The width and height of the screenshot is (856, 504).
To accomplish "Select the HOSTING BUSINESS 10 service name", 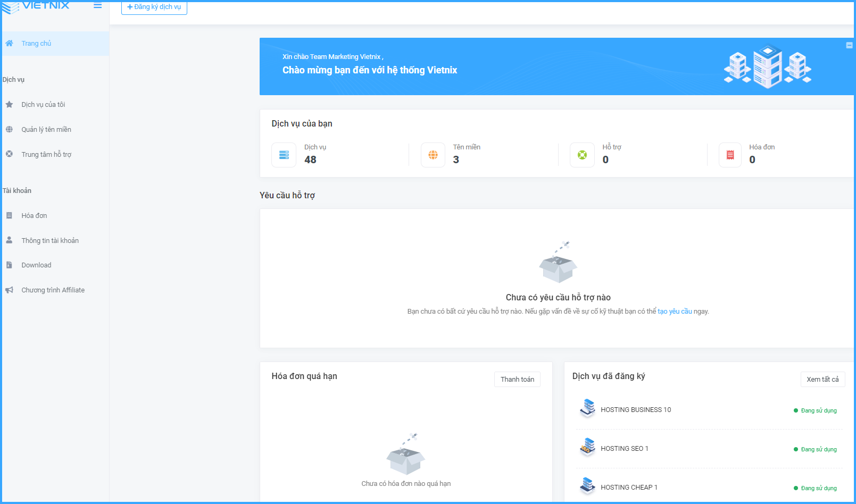I will 636,410.
